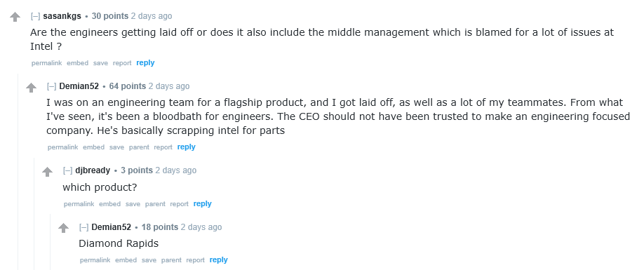Collapse djbready's comment with [–]

coord(67,170)
